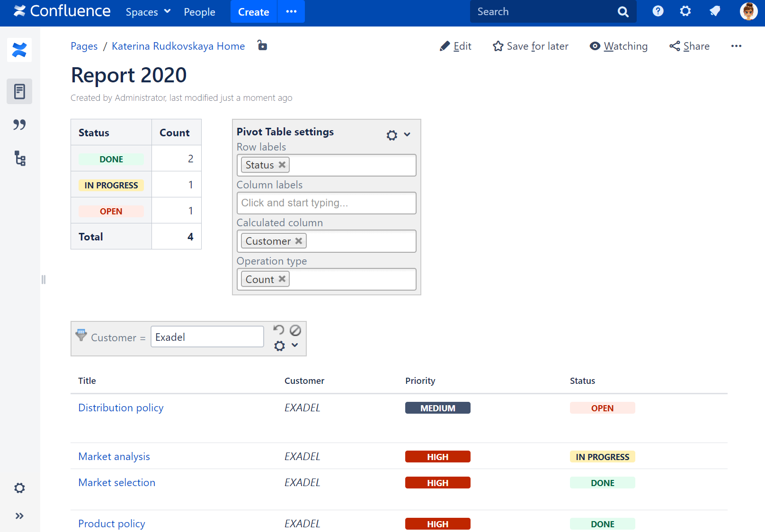
Task: Open the page more actions ellipsis menu
Action: click(736, 46)
